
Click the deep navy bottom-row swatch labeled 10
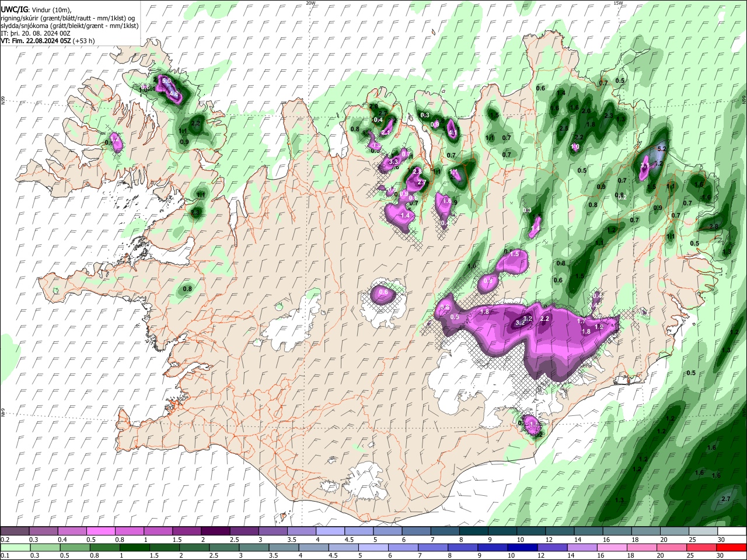coord(522,548)
